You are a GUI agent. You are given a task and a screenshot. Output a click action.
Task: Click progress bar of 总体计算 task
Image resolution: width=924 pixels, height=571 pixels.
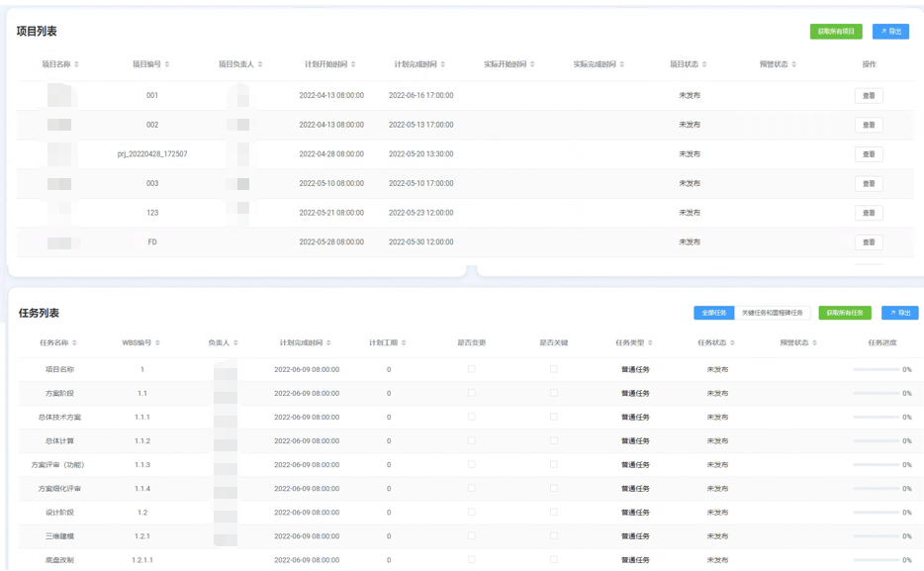pos(876,440)
